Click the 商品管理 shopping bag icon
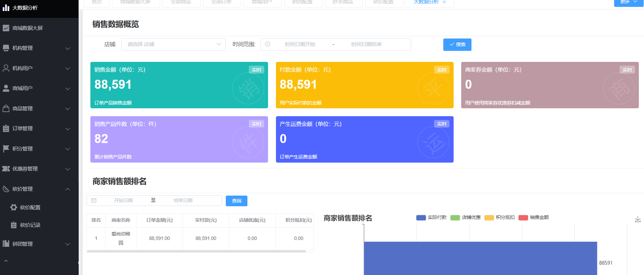This screenshot has width=644, height=275. pyautogui.click(x=6, y=108)
